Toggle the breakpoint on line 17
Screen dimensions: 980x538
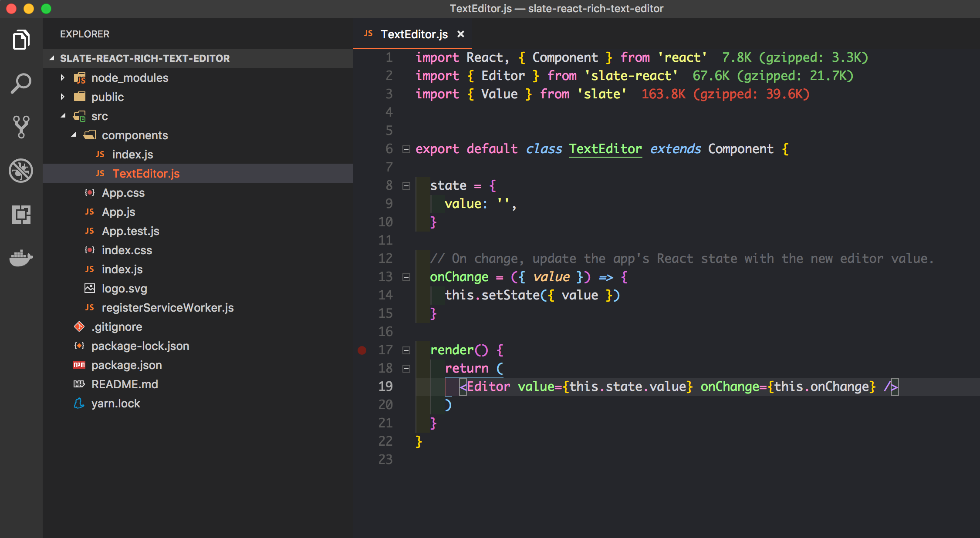tap(362, 350)
